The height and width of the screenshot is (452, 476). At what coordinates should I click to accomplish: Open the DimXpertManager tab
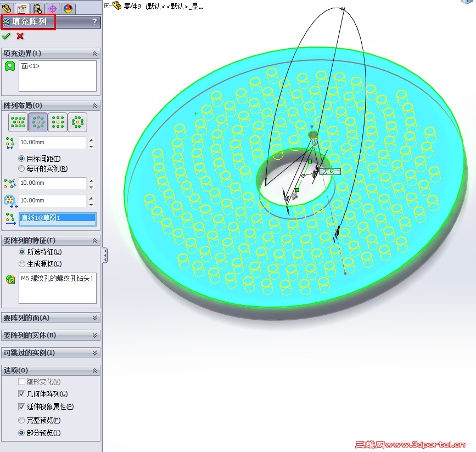coord(53,8)
